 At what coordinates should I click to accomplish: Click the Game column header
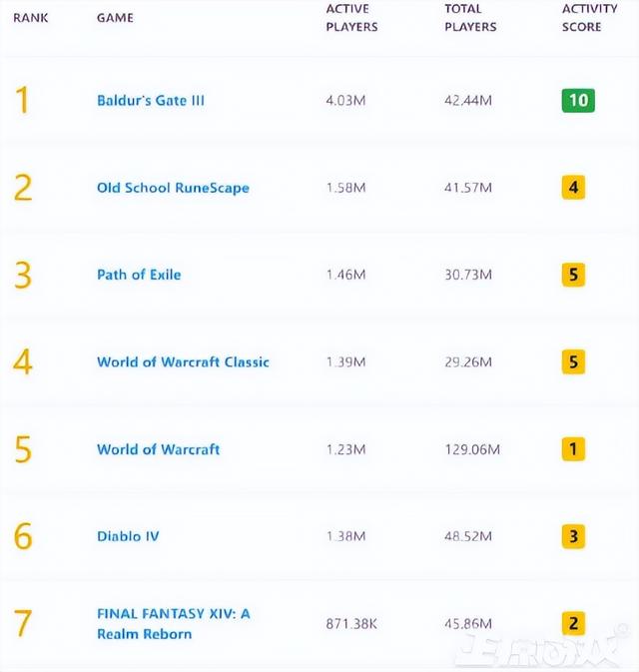[115, 18]
